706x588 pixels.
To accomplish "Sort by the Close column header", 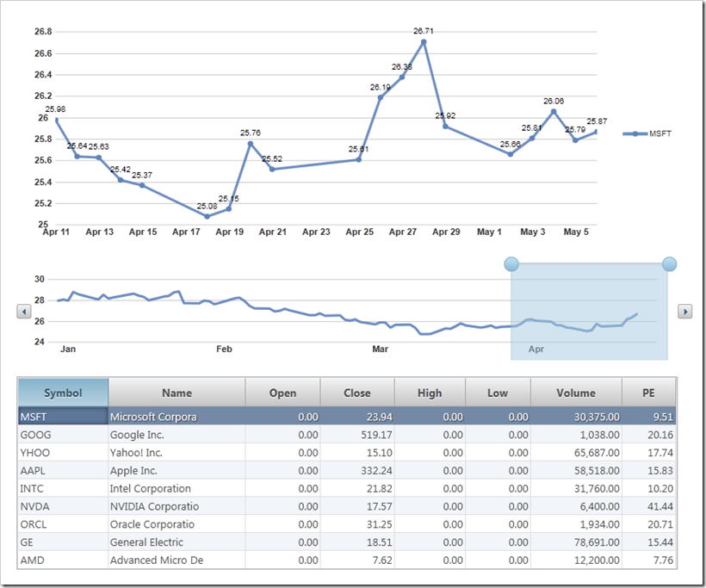I will [357, 393].
